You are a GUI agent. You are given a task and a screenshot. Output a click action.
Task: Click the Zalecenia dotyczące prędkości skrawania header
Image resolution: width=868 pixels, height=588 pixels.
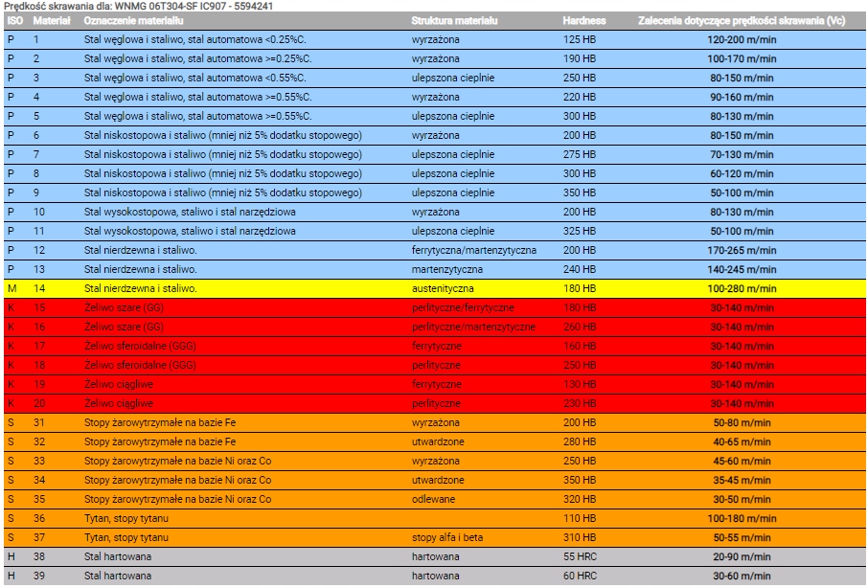[742, 20]
